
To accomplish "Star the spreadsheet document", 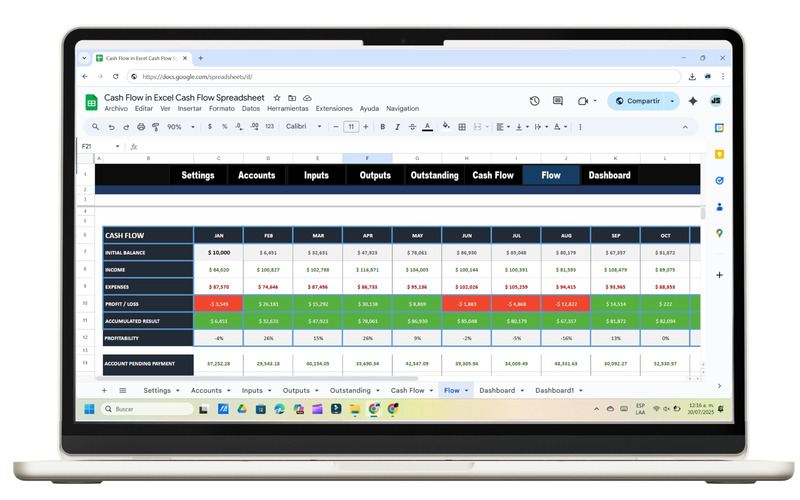I will 277,97.
